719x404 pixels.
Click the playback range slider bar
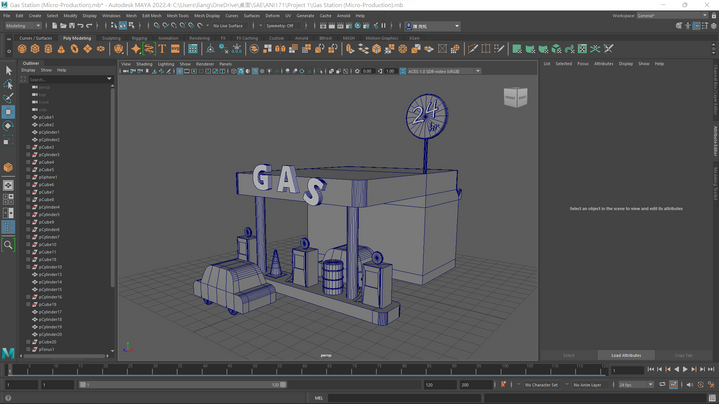click(x=183, y=385)
